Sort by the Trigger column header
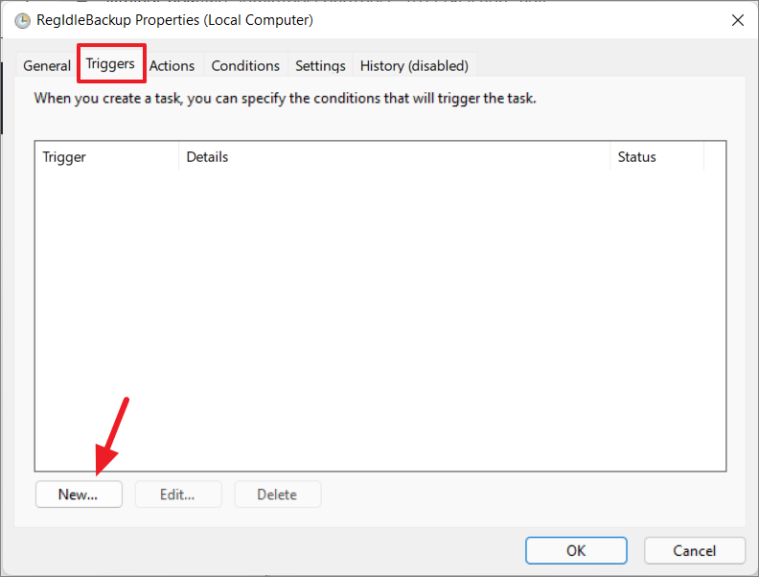The image size is (759, 577). coord(107,157)
